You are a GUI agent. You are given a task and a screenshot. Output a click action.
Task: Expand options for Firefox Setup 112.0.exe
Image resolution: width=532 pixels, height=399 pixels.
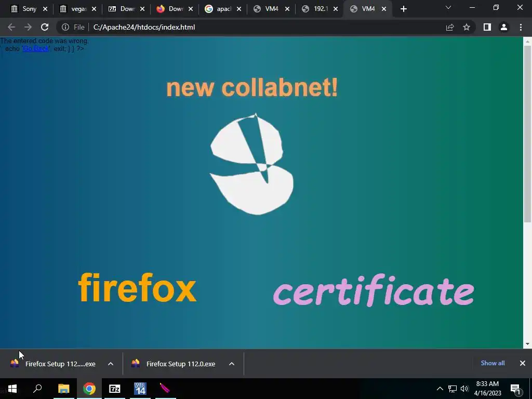[x=232, y=364]
